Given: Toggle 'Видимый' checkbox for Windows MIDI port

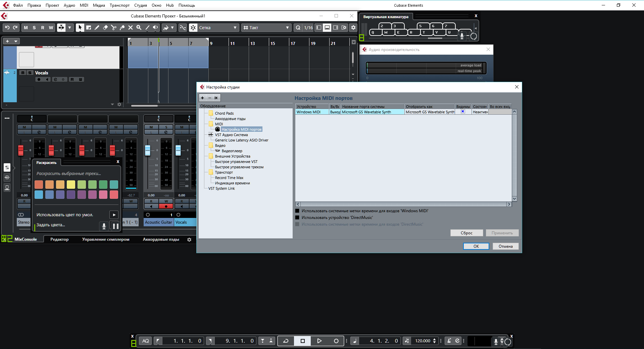Looking at the screenshot, I should (x=463, y=112).
